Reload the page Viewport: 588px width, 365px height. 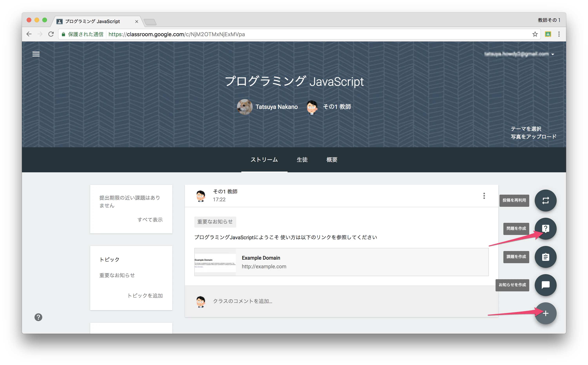(x=51, y=34)
